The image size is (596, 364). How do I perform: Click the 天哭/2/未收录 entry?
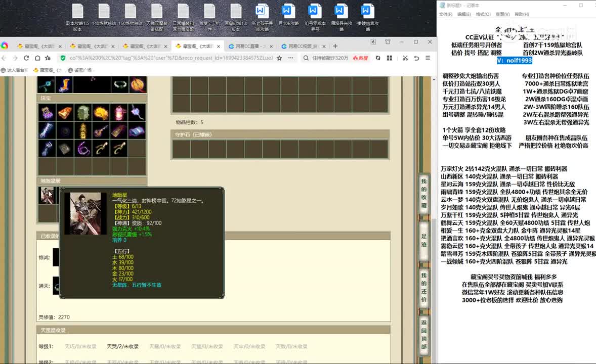[122, 346]
